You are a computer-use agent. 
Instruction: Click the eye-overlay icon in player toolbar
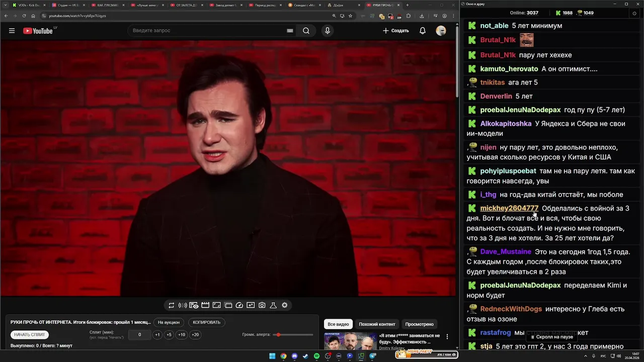click(x=194, y=305)
